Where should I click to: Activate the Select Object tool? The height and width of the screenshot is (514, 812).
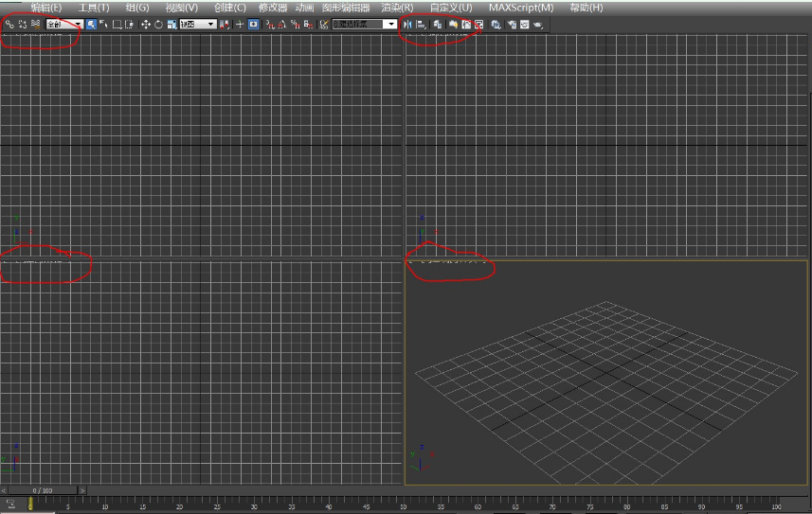(91, 25)
